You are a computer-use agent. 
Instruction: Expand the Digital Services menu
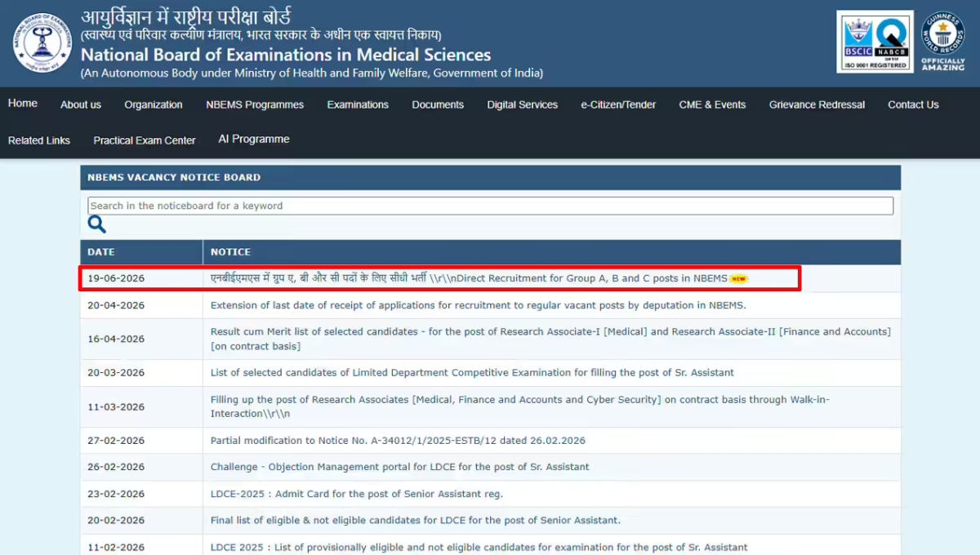point(523,104)
